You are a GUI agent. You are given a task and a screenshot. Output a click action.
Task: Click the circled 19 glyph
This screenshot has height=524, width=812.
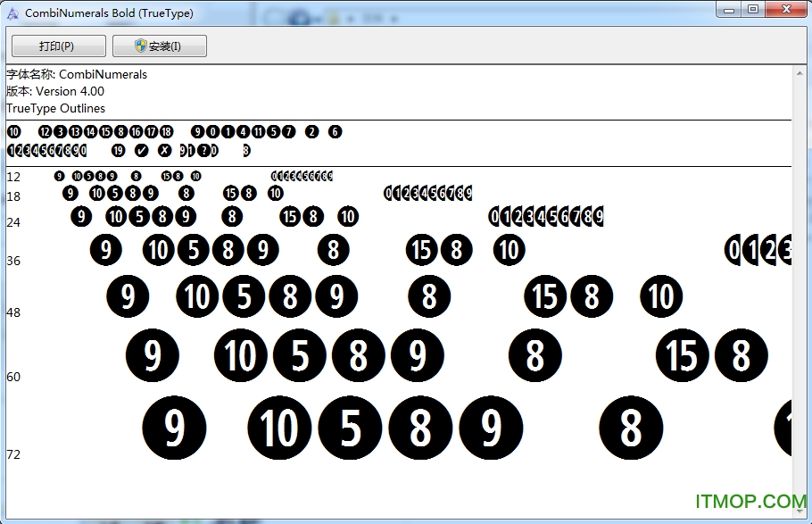click(118, 150)
